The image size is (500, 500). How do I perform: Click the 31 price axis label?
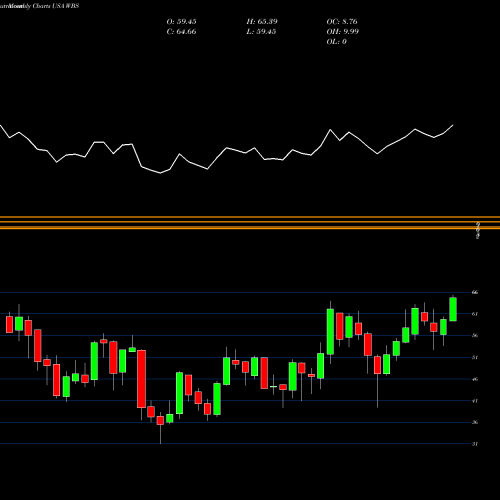(x=475, y=444)
